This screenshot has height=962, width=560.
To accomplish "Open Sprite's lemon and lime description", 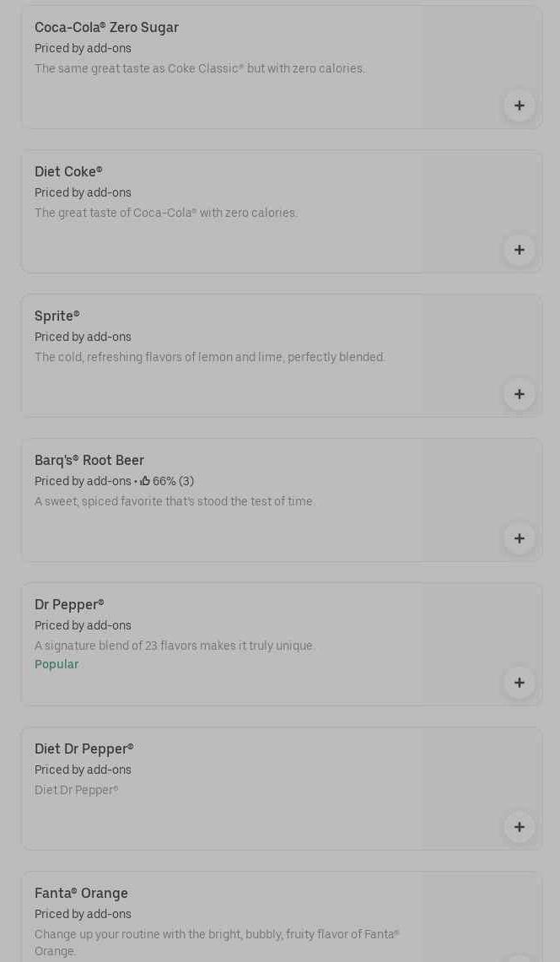I will tap(210, 358).
